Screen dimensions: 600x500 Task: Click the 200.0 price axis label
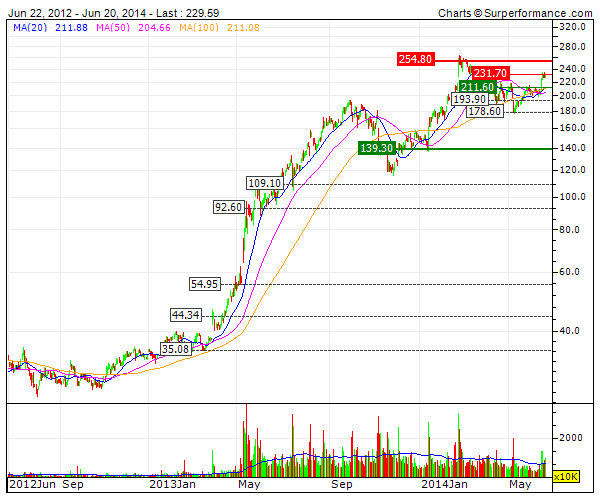tap(572, 96)
